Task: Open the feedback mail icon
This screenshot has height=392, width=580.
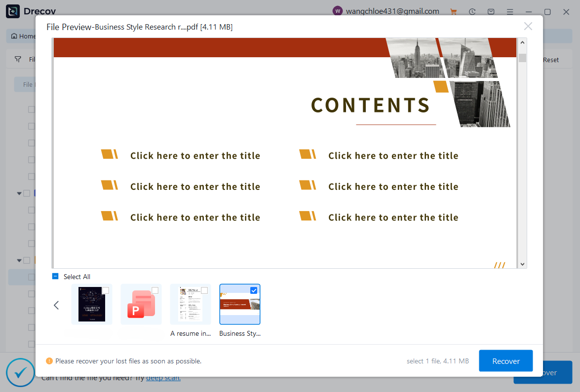Action: [491, 11]
